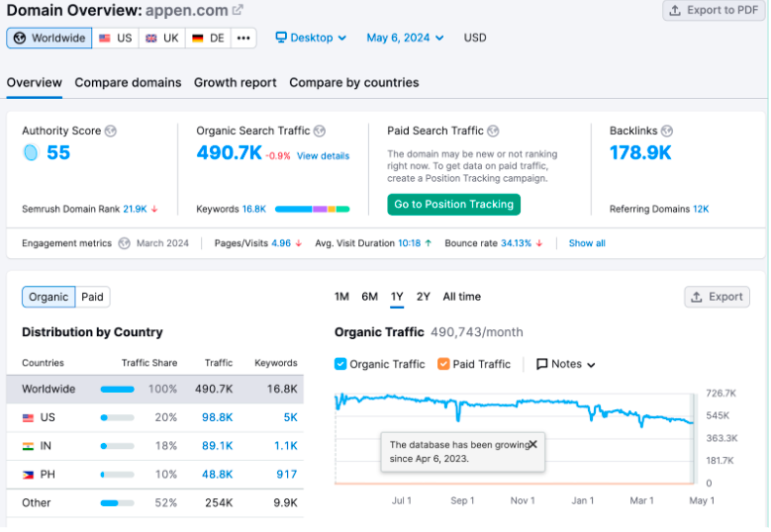Click the Traffic Share column header
The width and height of the screenshot is (771, 532).
149,363
